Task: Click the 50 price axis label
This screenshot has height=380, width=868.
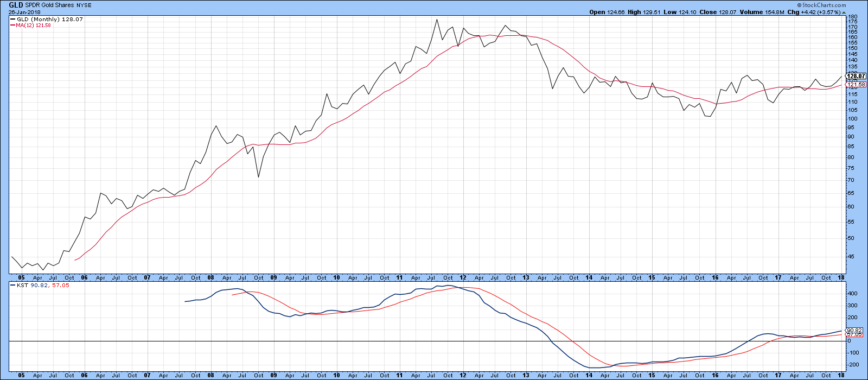Action: (x=850, y=238)
